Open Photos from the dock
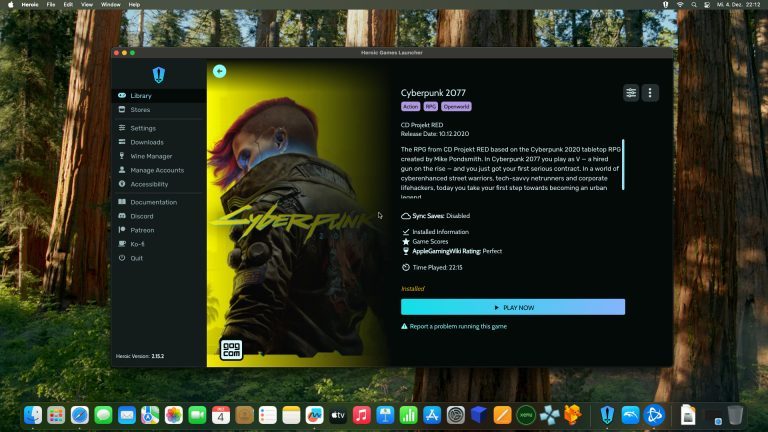 pyautogui.click(x=173, y=415)
